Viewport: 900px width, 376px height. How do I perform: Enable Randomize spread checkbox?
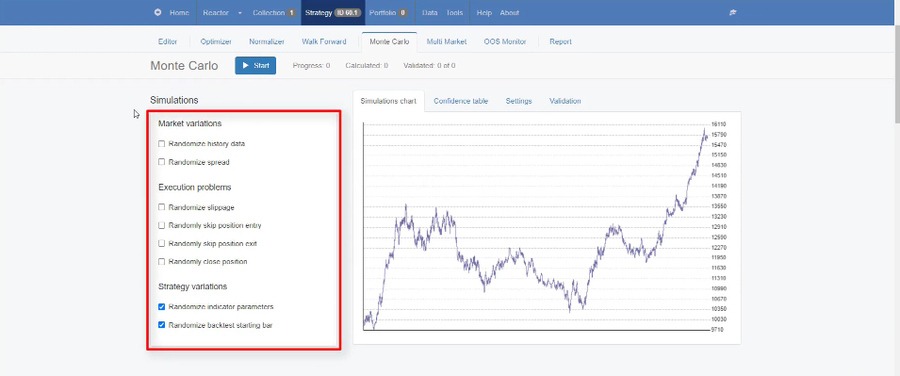[x=161, y=162]
